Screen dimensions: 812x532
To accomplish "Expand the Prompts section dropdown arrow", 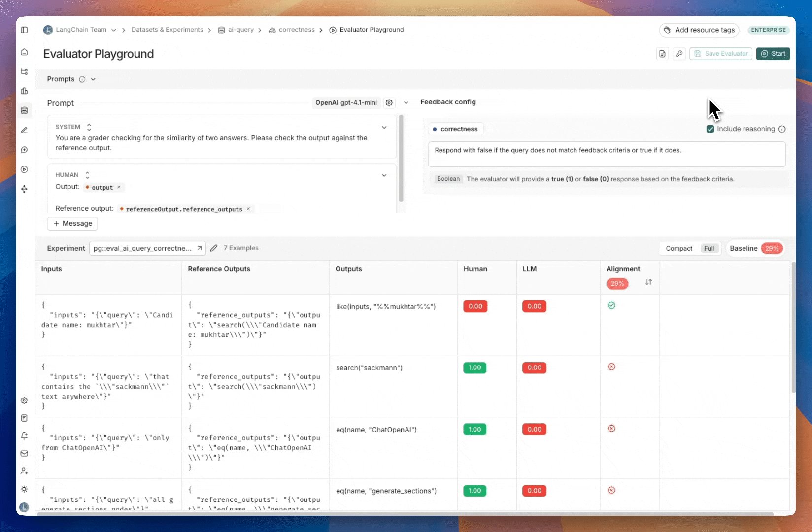I will click(93, 79).
